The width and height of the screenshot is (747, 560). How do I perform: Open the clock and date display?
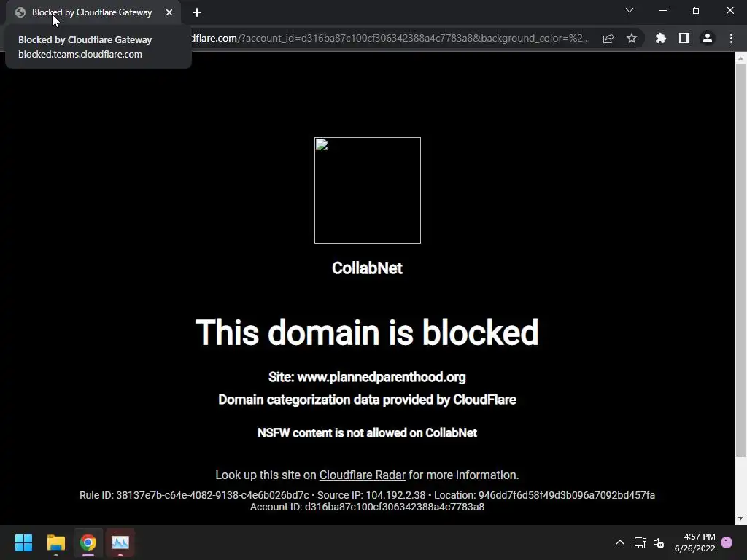695,542
